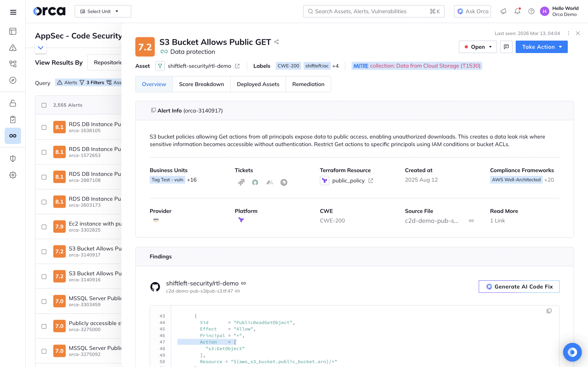Open the Discovery compass sidebar icon
This screenshot has width=588, height=367.
pos(13,80)
